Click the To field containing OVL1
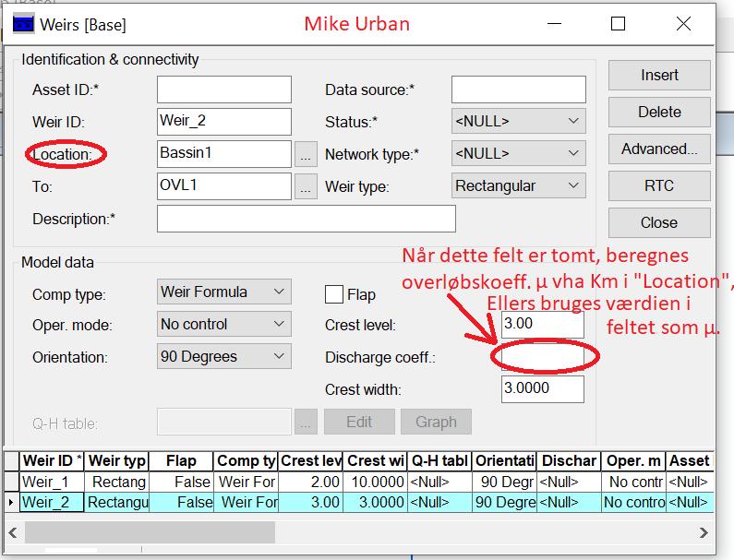Screen dimensions: 734x560 [224, 186]
